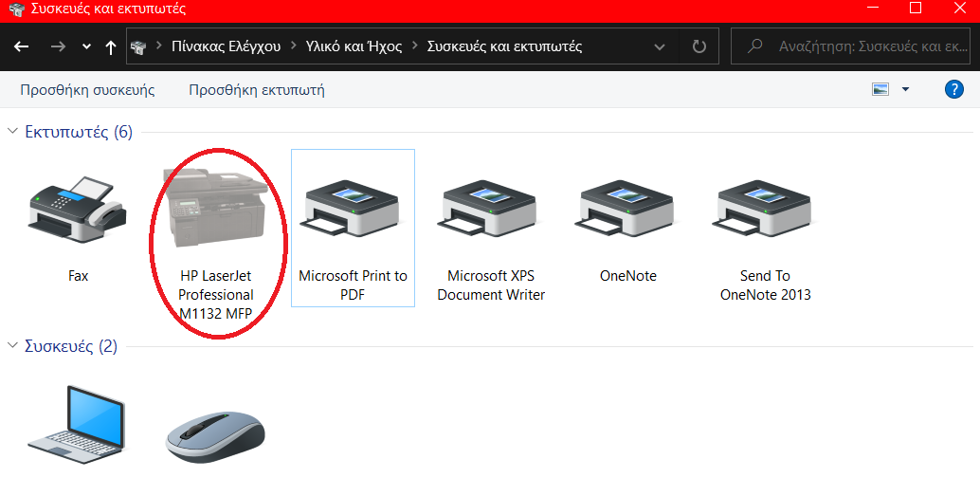Screen dimensions: 980x478
Task: Click the Microsoft Print to PDF label
Action: click(354, 285)
